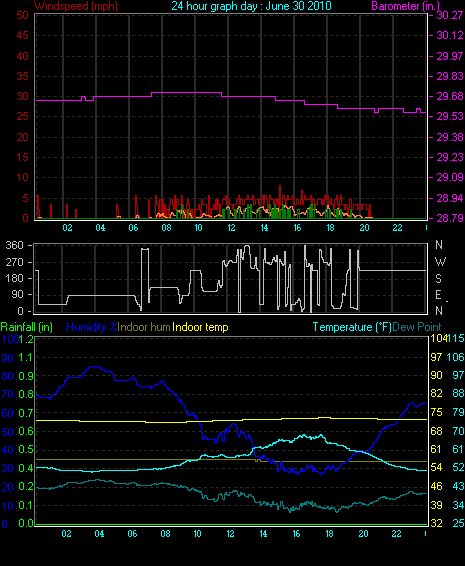
Task: Click cyan temperature axis value "115"
Action: click(456, 338)
